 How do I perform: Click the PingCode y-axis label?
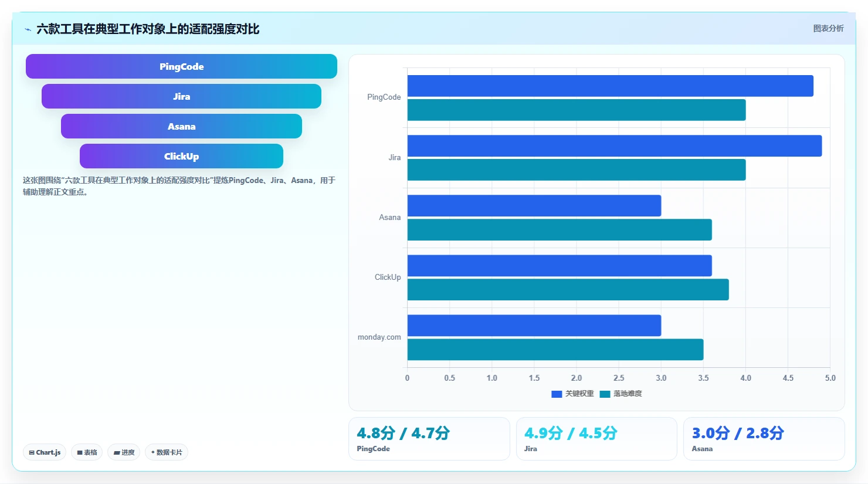384,97
